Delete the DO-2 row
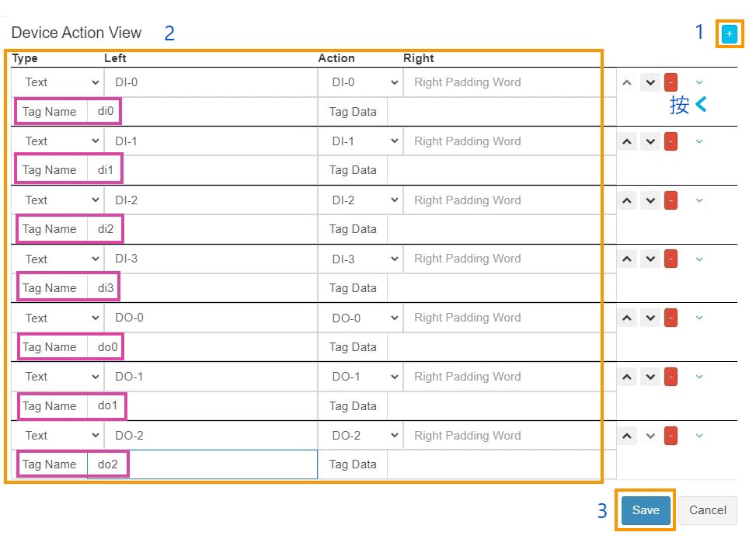This screenshot has width=756, height=539. pyautogui.click(x=671, y=436)
